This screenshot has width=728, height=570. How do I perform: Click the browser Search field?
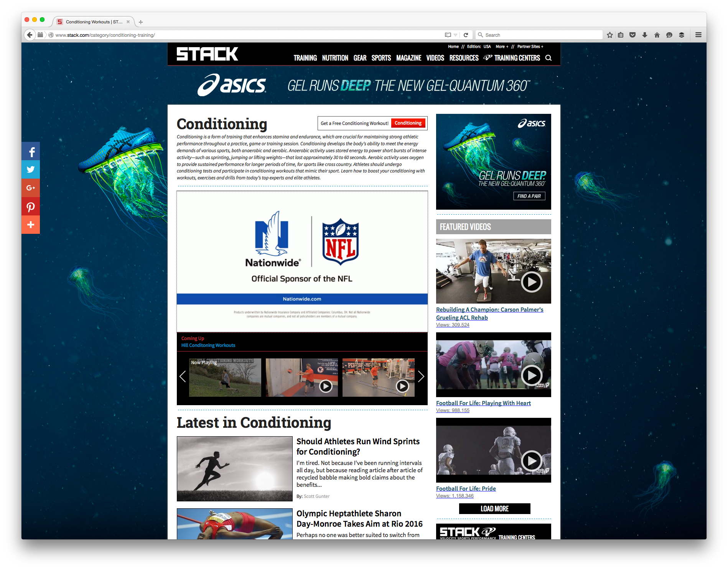539,35
